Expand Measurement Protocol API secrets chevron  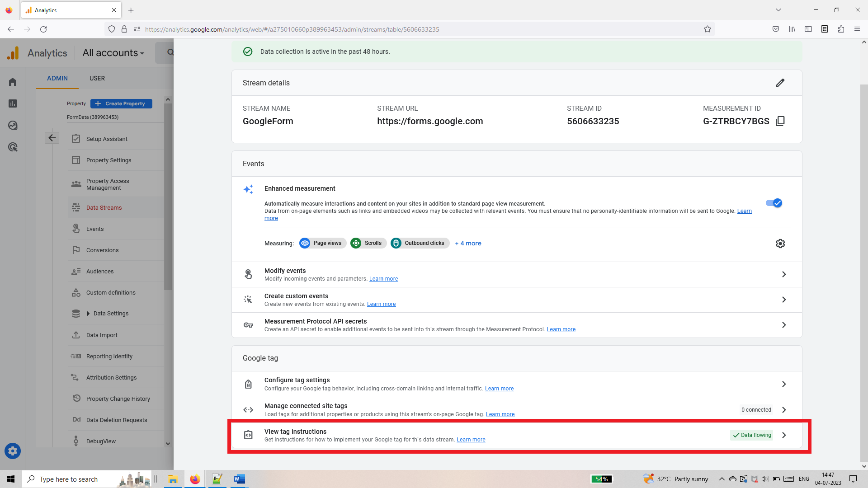784,325
